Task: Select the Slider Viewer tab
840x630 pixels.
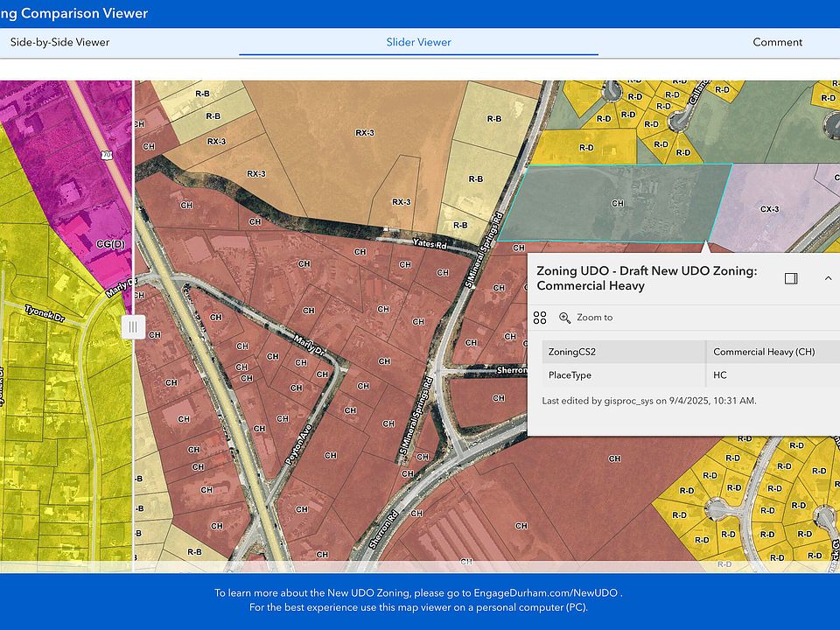Action: tap(418, 42)
